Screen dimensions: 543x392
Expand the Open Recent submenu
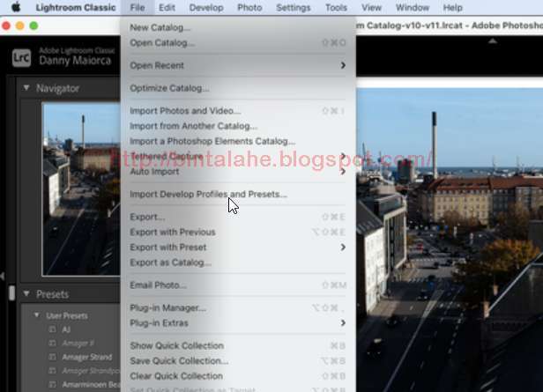pos(343,65)
